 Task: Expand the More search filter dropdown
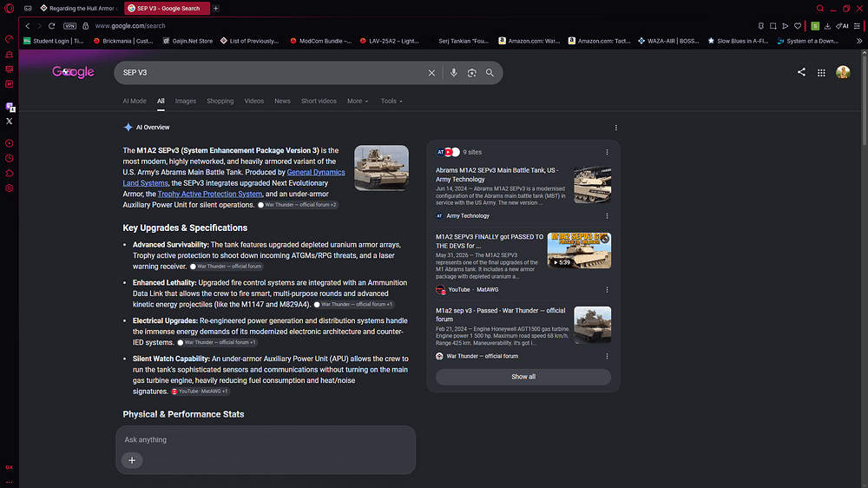click(358, 102)
